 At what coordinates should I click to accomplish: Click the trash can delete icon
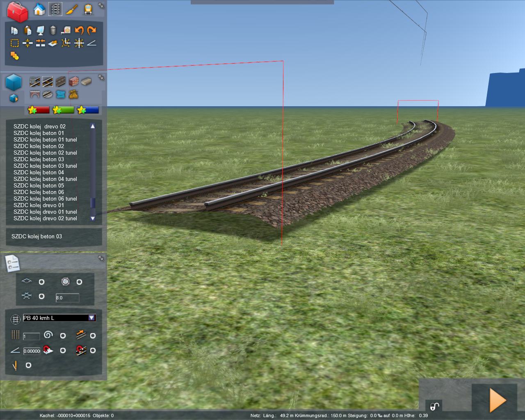[53, 30]
